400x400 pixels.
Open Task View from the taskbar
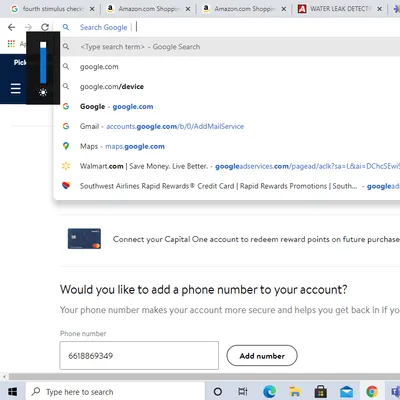point(243,392)
